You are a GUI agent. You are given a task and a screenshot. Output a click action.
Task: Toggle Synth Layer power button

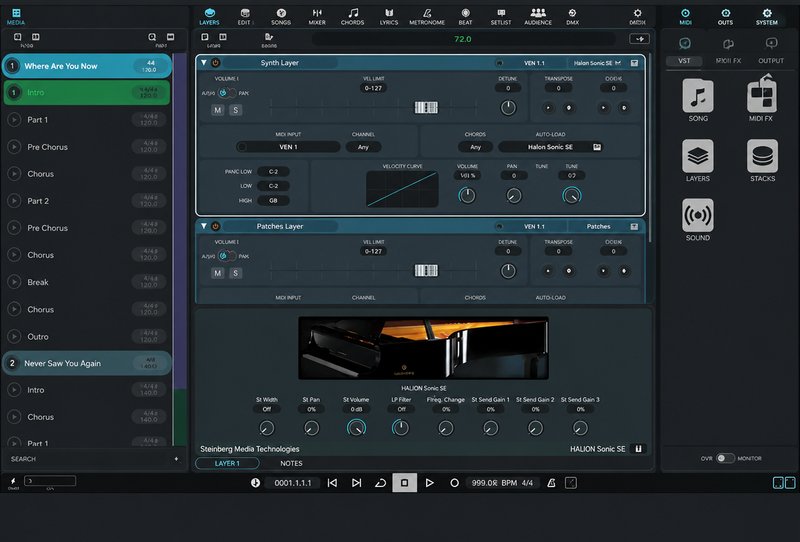(x=215, y=63)
